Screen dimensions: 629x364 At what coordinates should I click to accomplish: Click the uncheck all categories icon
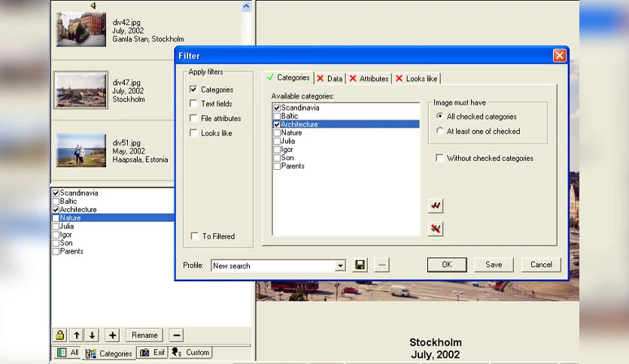436,229
